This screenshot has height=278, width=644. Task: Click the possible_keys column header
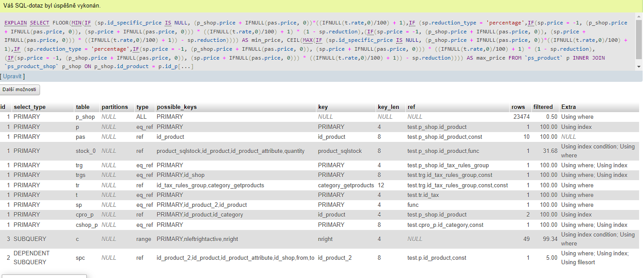[x=176, y=107]
